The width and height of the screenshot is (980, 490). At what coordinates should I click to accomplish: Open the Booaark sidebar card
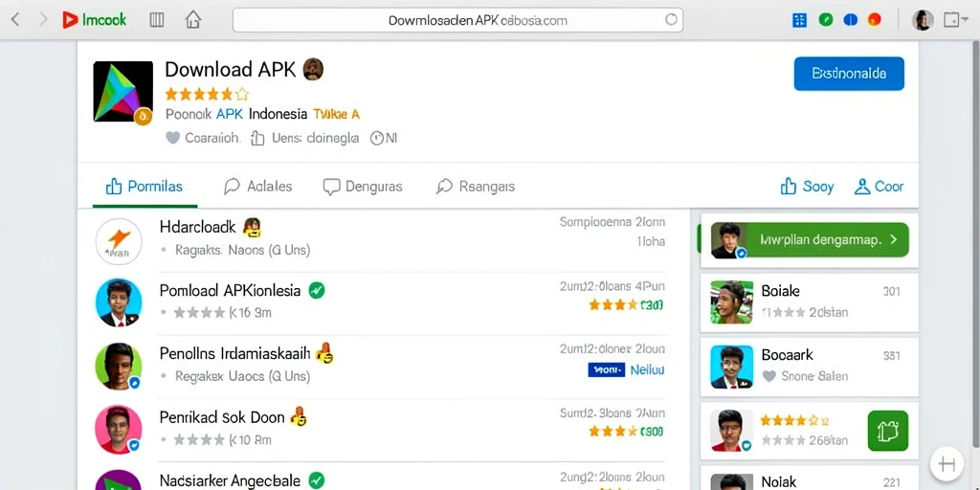click(x=810, y=367)
